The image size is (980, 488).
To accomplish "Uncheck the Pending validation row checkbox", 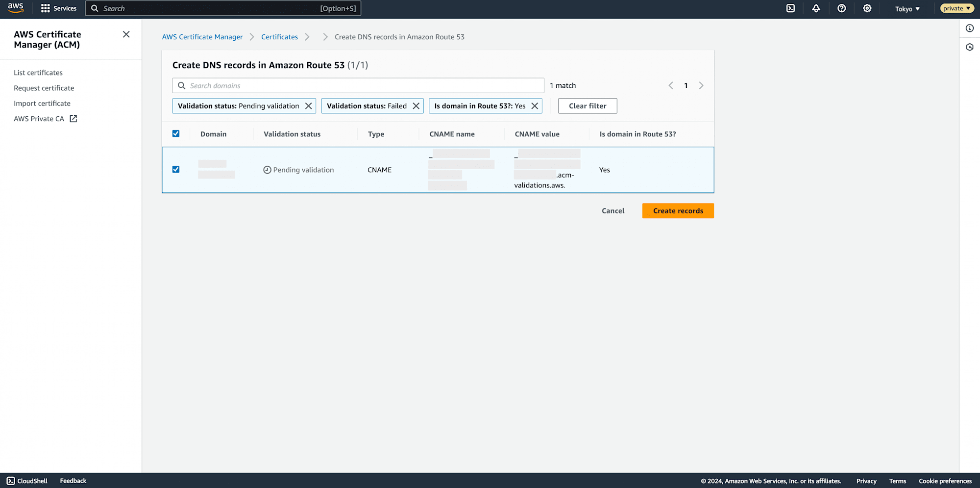I will [176, 169].
